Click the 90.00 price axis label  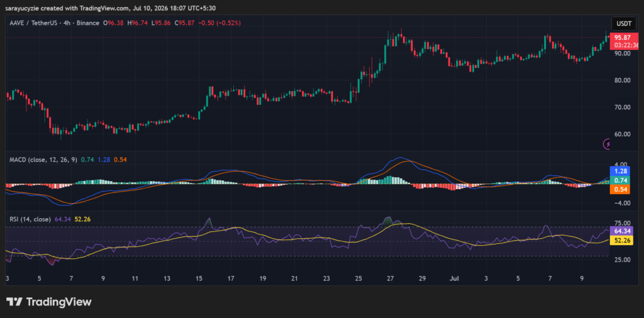[x=623, y=53]
